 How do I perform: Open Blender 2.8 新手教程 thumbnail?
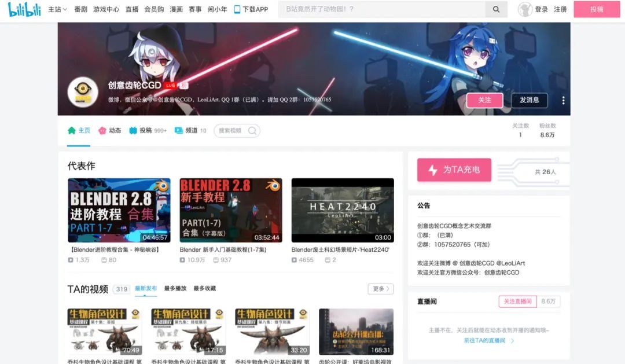coord(231,210)
